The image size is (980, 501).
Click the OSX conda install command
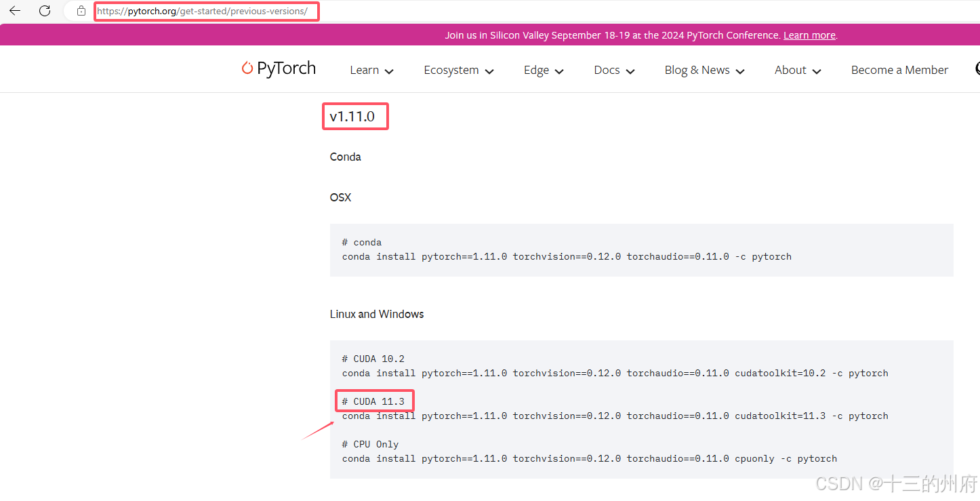(x=567, y=256)
